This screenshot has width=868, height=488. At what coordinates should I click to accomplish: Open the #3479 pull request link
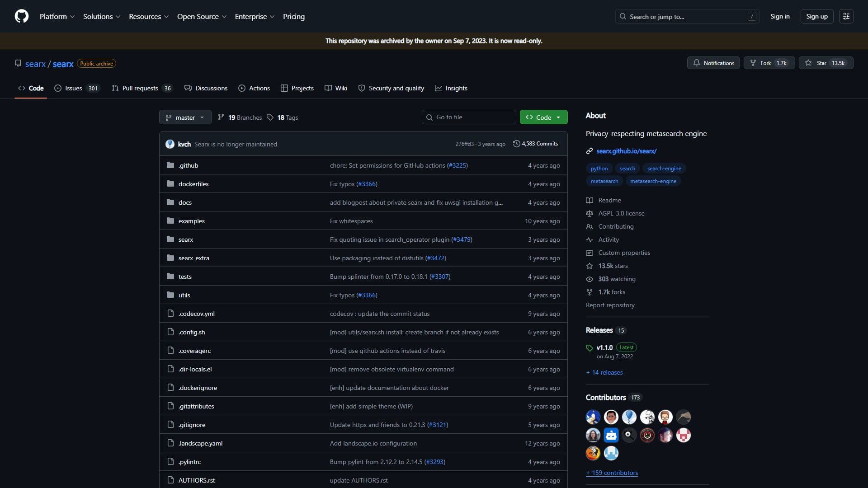462,239
